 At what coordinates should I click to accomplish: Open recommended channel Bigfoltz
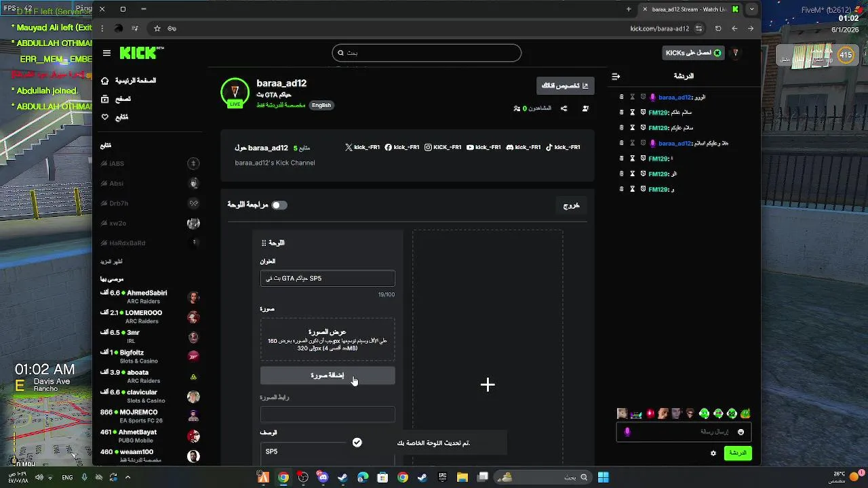150,357
